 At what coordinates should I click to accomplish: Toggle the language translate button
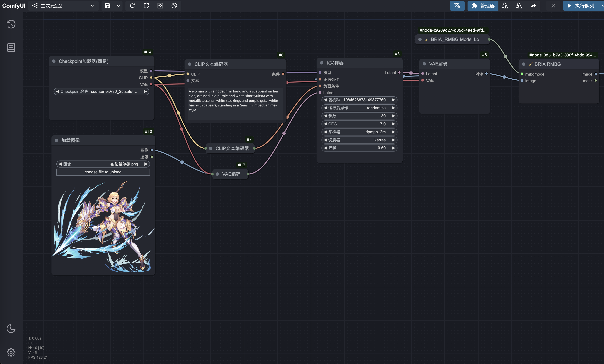click(457, 6)
